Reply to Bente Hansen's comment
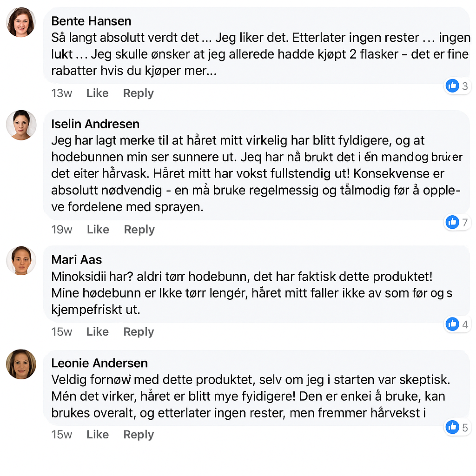Viewport: 476px width, 476px height. point(138,93)
